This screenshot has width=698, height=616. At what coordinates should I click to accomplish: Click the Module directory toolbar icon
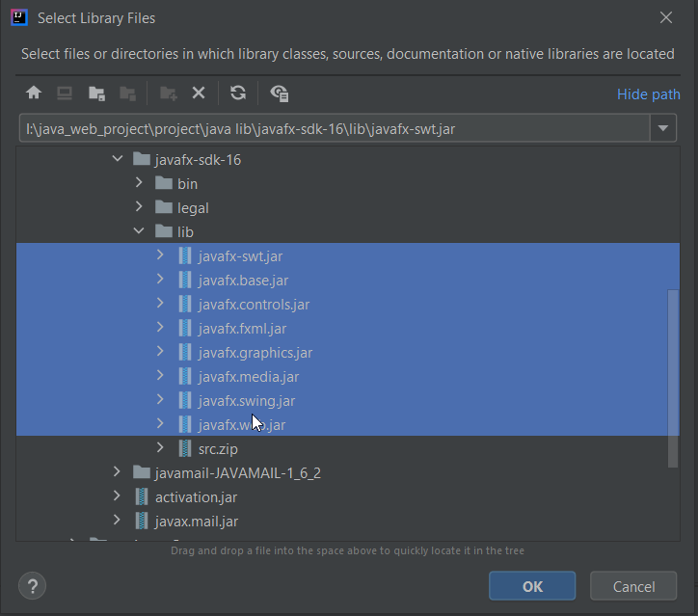pos(128,94)
